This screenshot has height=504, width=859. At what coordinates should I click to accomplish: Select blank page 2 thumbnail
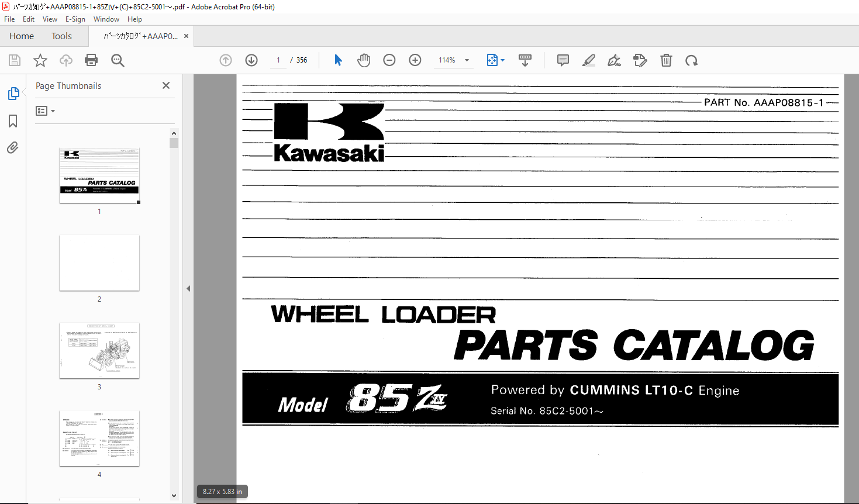coord(99,263)
